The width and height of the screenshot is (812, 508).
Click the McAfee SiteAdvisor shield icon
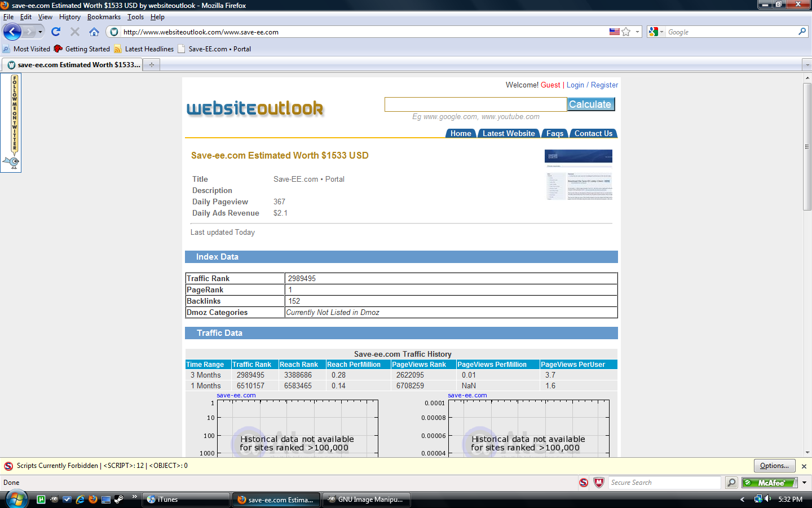599,483
